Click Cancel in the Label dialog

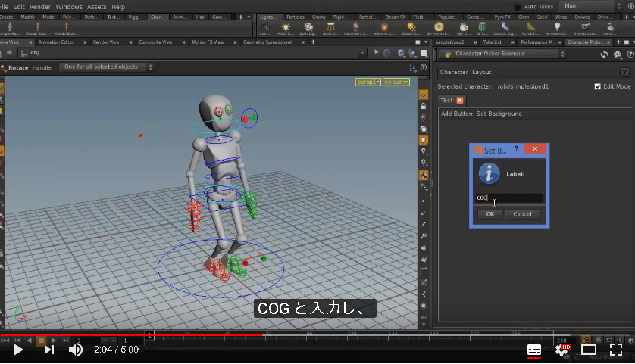click(522, 214)
